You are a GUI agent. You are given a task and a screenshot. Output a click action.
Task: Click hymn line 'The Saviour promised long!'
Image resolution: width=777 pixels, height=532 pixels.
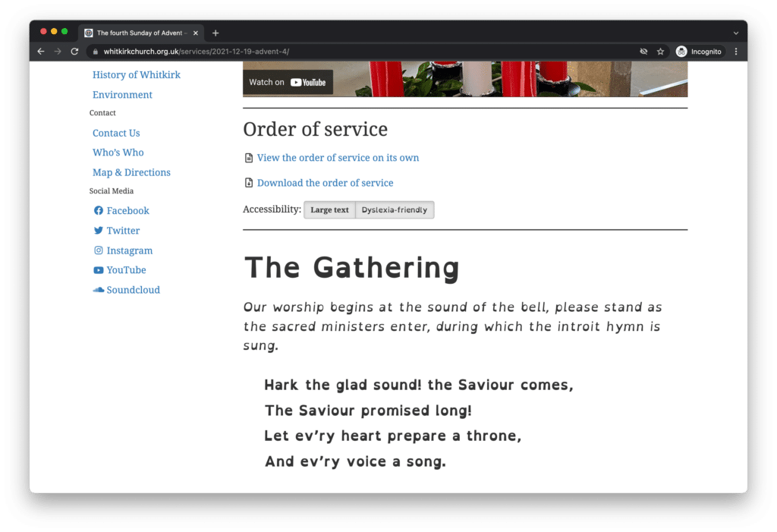click(x=368, y=411)
